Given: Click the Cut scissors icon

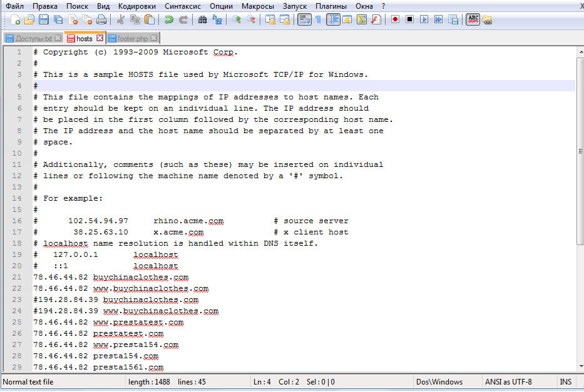Looking at the screenshot, I should click(120, 19).
